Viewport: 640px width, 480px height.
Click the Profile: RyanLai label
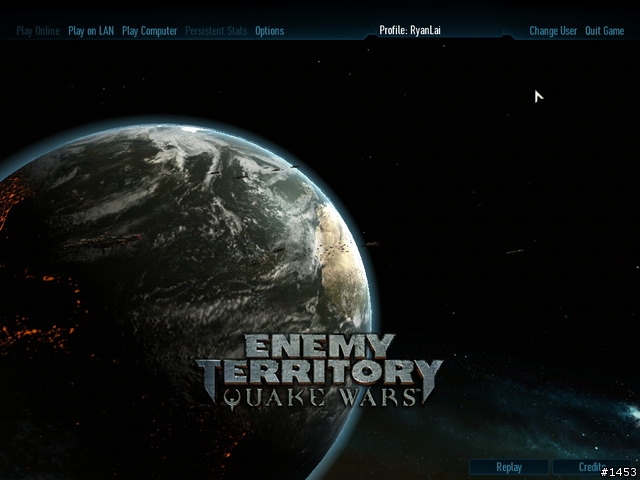410,31
